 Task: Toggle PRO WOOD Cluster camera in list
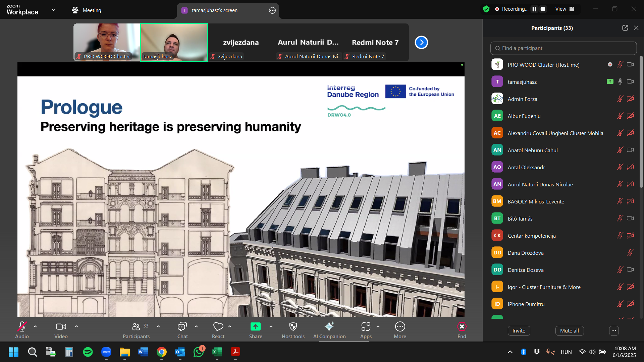coord(630,65)
